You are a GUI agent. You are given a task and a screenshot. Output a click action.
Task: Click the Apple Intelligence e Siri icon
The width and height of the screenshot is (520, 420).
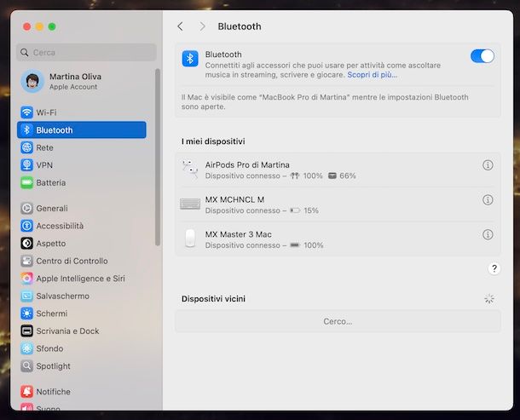[x=27, y=279]
